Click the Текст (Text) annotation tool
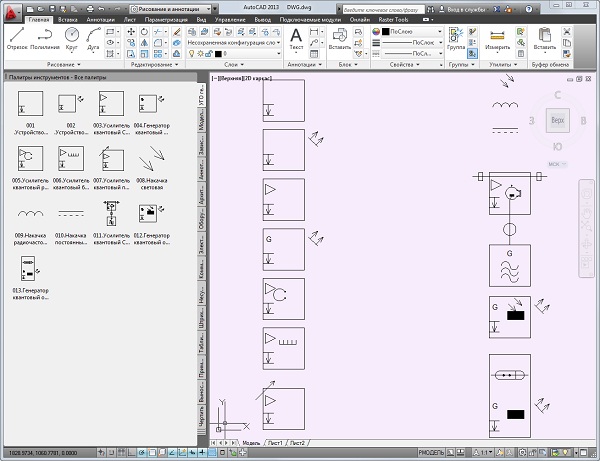This screenshot has width=600, height=461. (296, 38)
